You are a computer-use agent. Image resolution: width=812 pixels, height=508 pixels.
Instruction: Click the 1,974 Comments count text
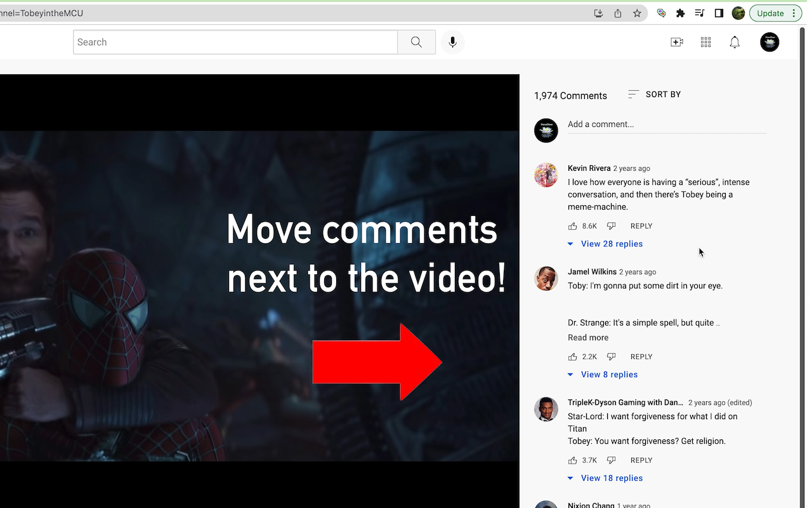570,96
